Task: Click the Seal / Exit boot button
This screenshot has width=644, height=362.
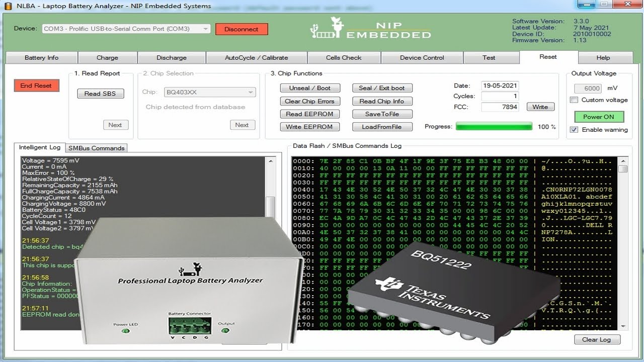Action: pos(382,88)
